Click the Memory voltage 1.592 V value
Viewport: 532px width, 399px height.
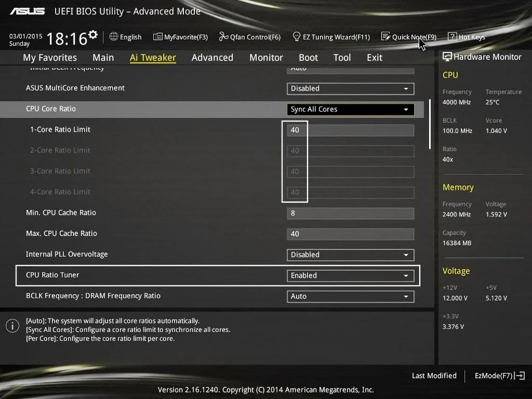click(496, 215)
